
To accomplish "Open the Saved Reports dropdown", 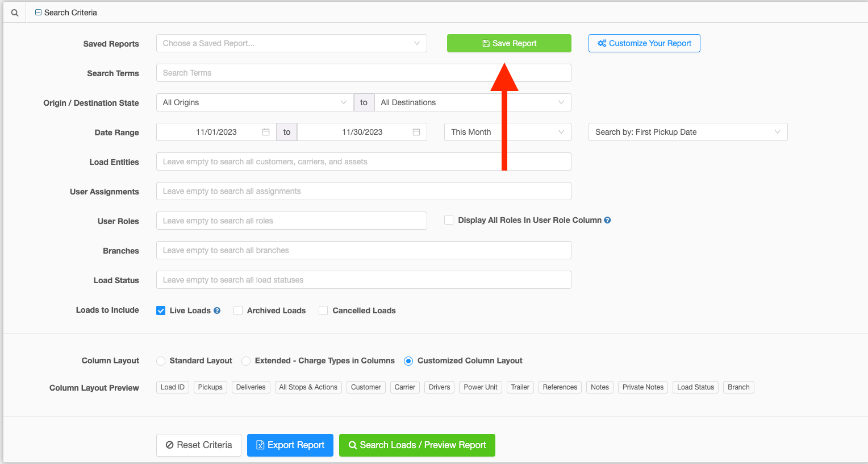I will pyautogui.click(x=291, y=43).
